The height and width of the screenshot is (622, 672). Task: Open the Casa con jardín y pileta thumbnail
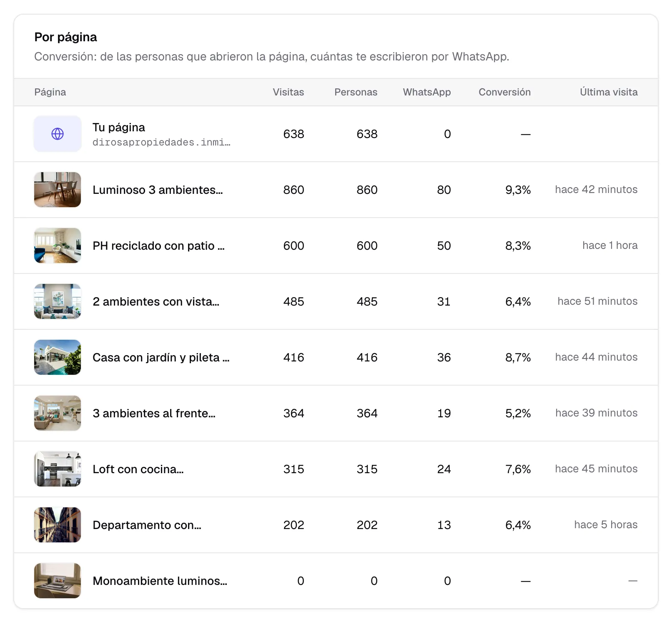click(x=58, y=357)
